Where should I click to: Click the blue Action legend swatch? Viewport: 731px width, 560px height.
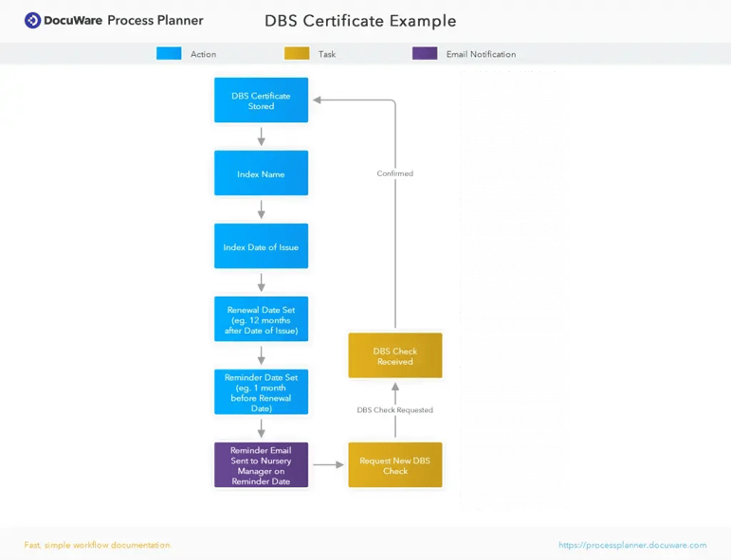[169, 54]
